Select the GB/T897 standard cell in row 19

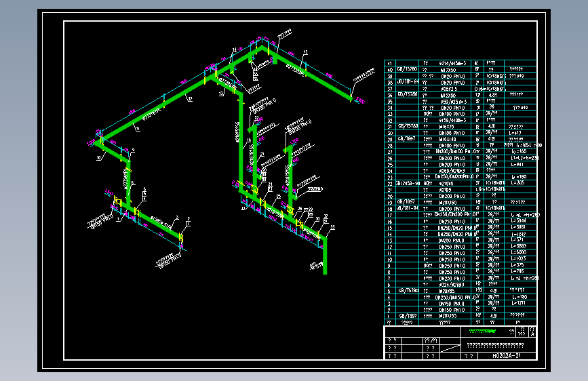click(406, 202)
